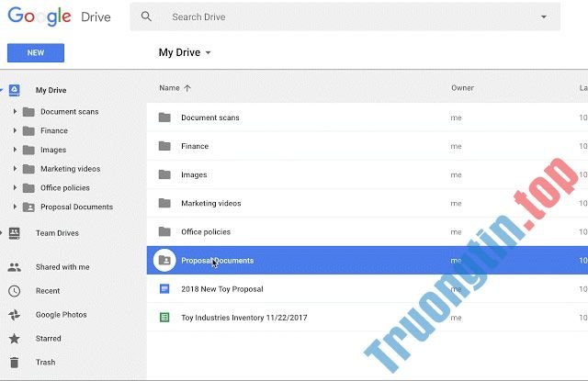Image resolution: width=588 pixels, height=381 pixels.
Task: Select 2018 New Toy Proposal file name
Action: (x=222, y=289)
